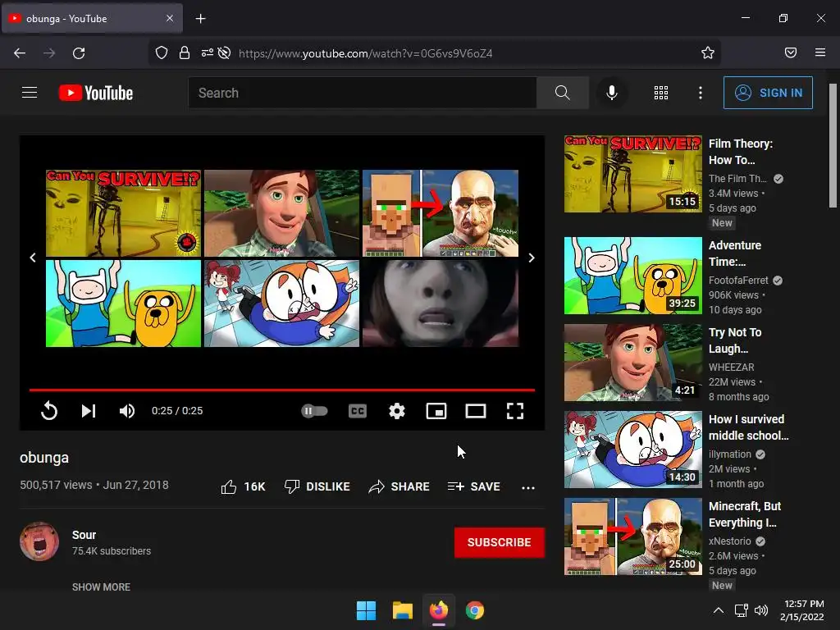Open File Explorer from taskbar
Image resolution: width=840 pixels, height=630 pixels.
402,610
